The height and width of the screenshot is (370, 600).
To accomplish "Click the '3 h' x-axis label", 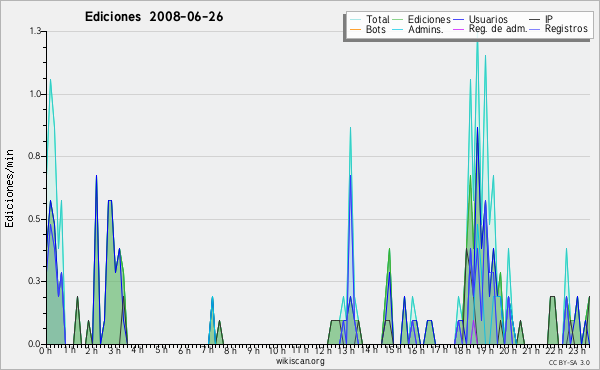I will [114, 350].
